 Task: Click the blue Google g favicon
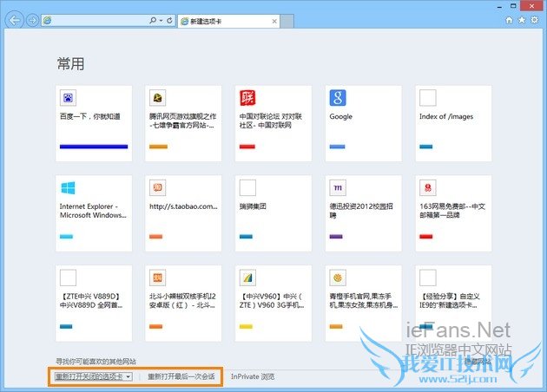tap(338, 98)
